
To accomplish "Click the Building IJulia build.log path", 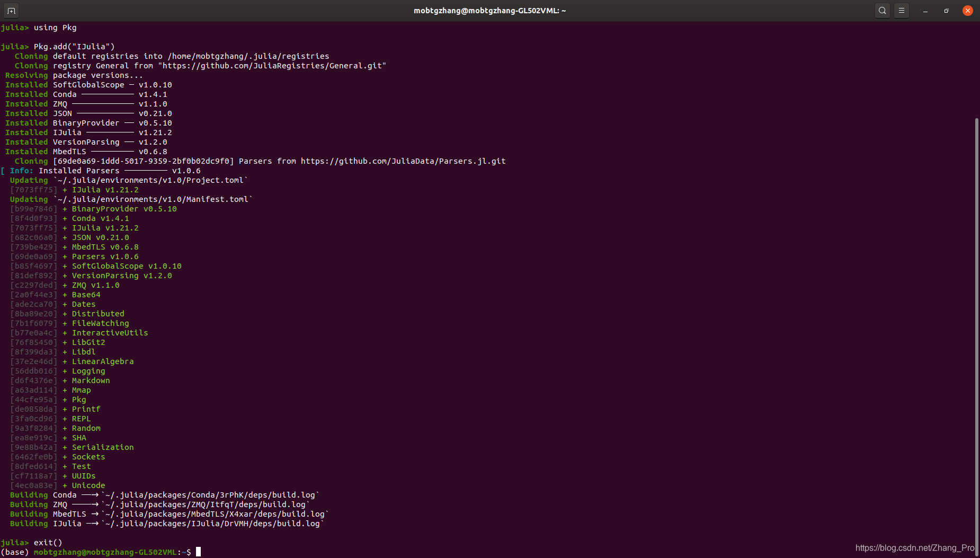I will tap(212, 524).
